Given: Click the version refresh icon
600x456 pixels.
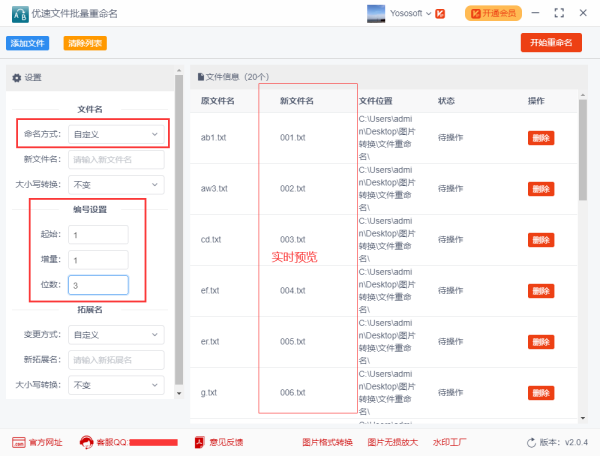Looking at the screenshot, I should (x=531, y=442).
